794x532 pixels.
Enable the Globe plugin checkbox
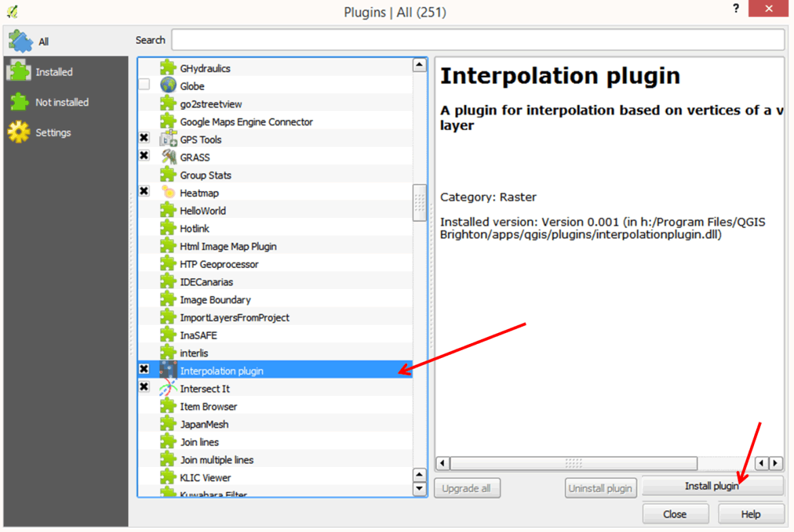(x=144, y=85)
